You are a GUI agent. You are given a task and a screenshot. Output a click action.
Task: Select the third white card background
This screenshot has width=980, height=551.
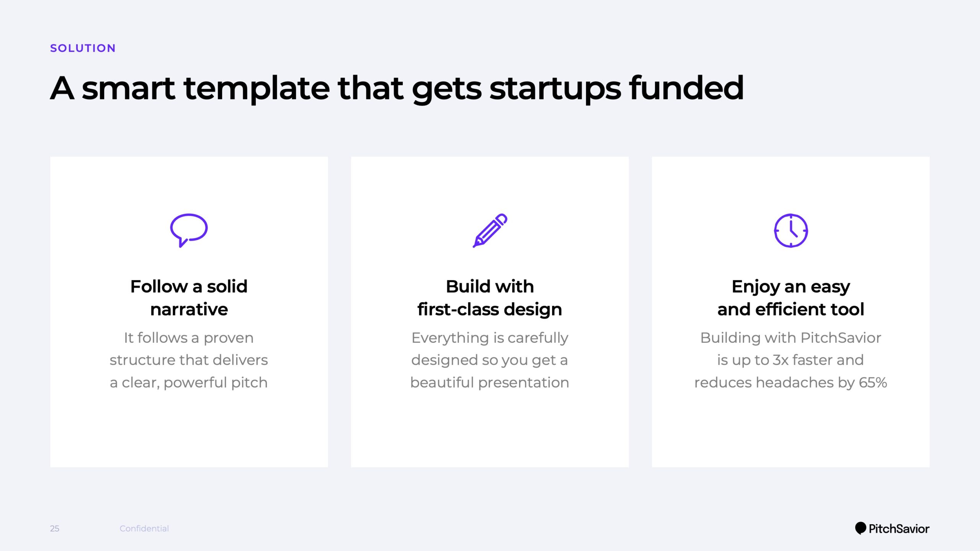791,312
